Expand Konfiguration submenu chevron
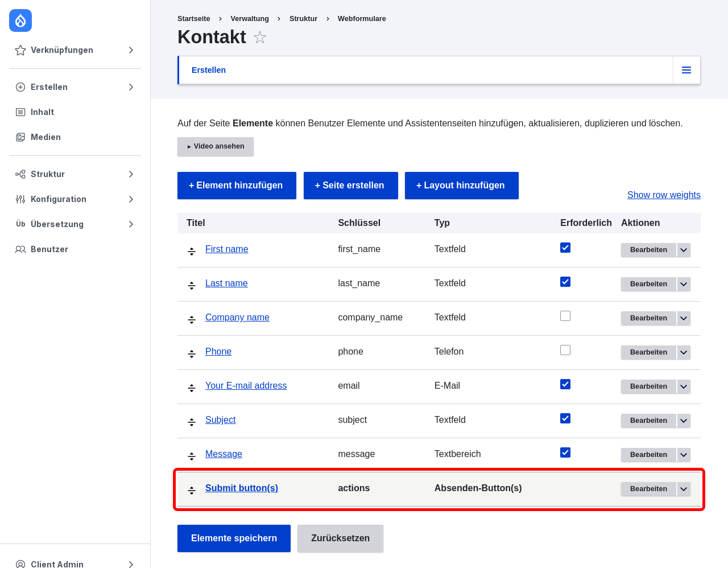This screenshot has width=728, height=568. (131, 199)
